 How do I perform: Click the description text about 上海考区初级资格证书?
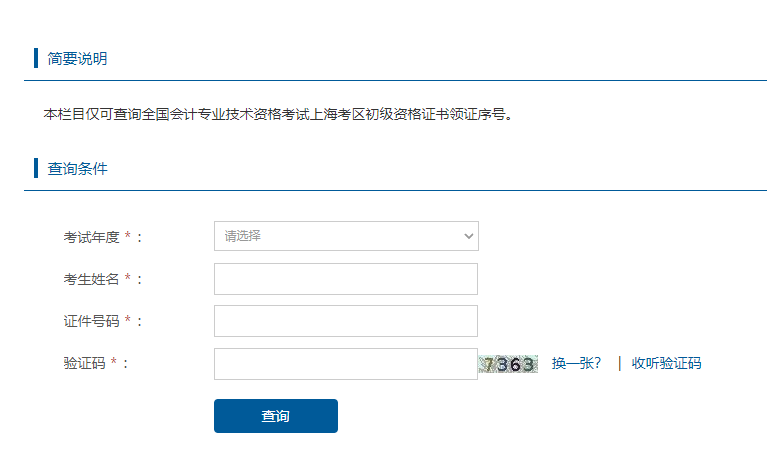tap(278, 114)
